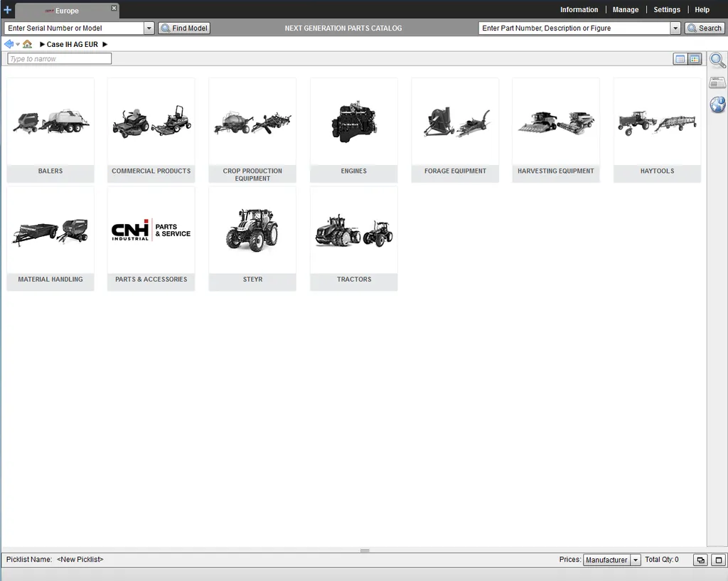Open the Parts & Accessories category
The height and width of the screenshot is (581, 728).
[151, 239]
